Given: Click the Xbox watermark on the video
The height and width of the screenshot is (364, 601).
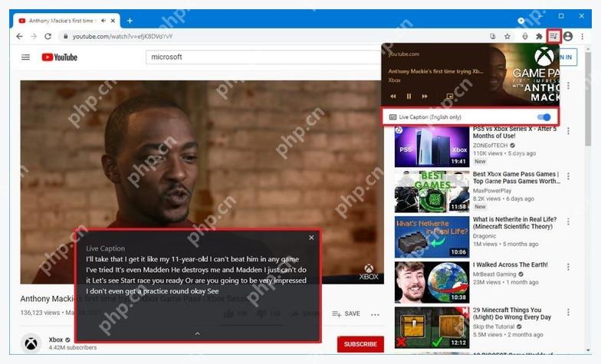Looking at the screenshot, I should point(369,272).
